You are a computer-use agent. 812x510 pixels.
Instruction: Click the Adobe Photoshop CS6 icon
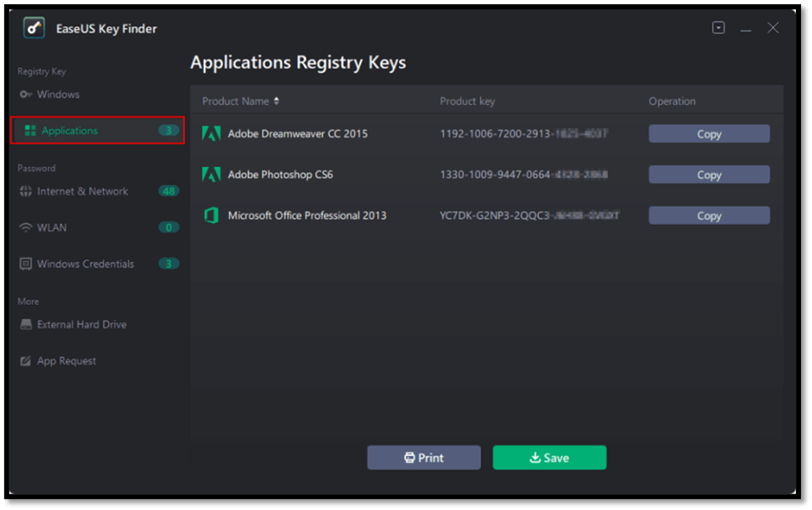[213, 175]
